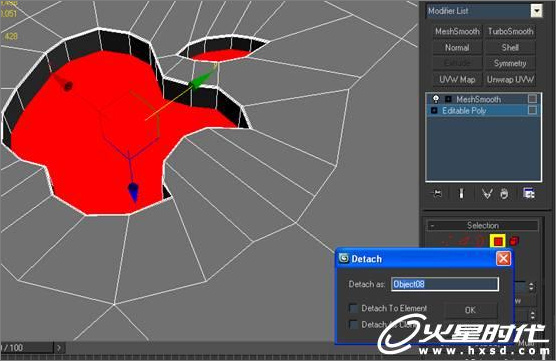
Task: Toggle Show End Result icon
Action: pos(461,194)
